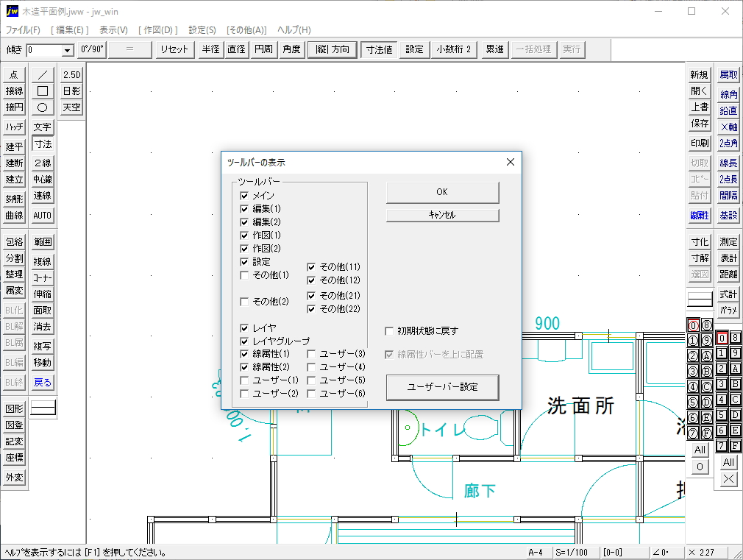Select the 接円 tangent circle tool
Viewport: 743px width, 560px height.
tap(14, 107)
